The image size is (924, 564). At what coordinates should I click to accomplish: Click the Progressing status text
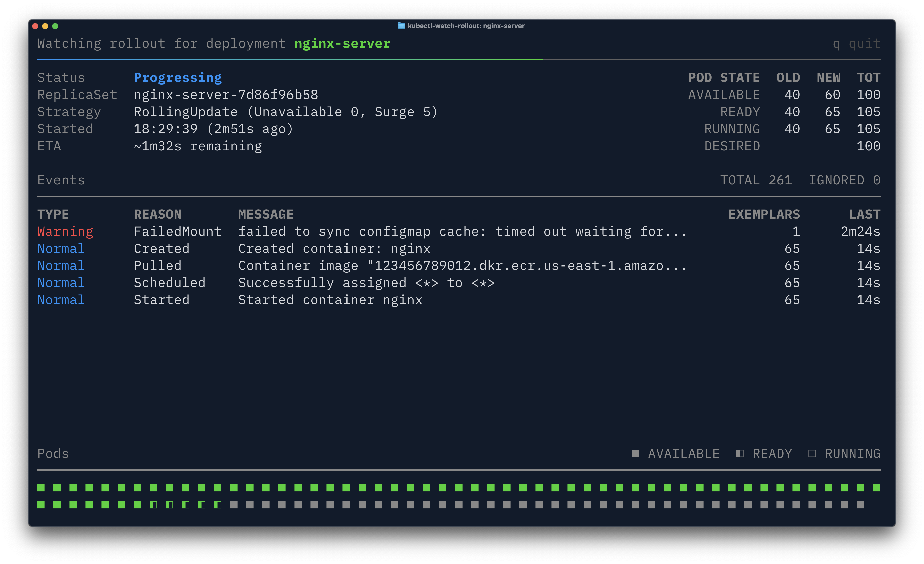[x=178, y=78]
